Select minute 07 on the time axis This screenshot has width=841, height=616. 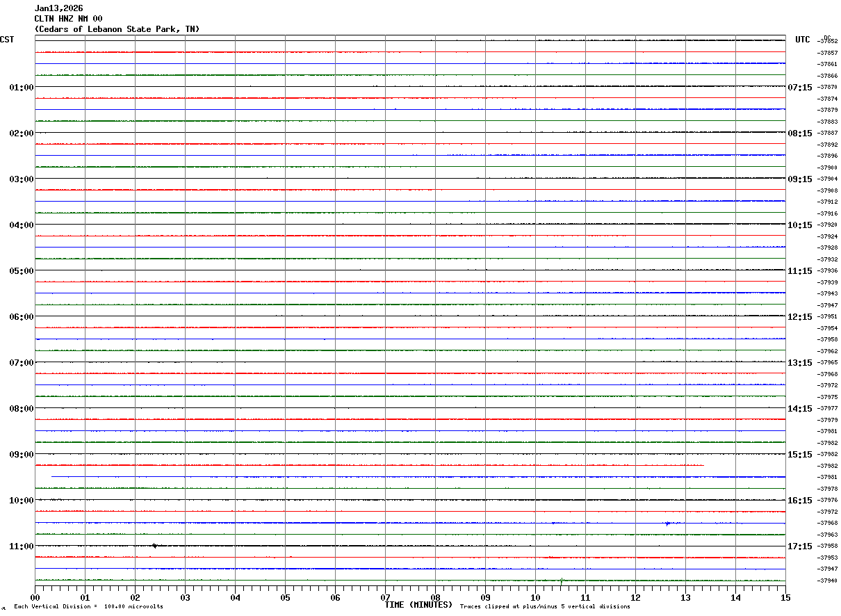tap(385, 597)
